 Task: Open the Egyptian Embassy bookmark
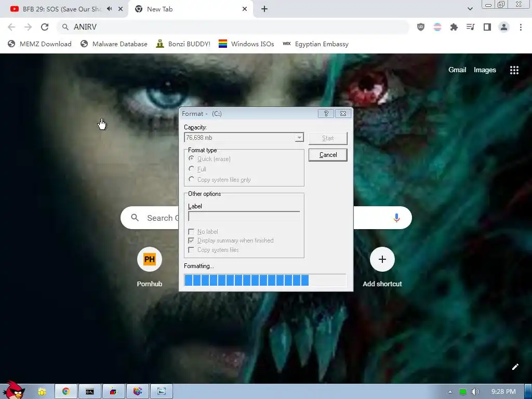(x=315, y=44)
